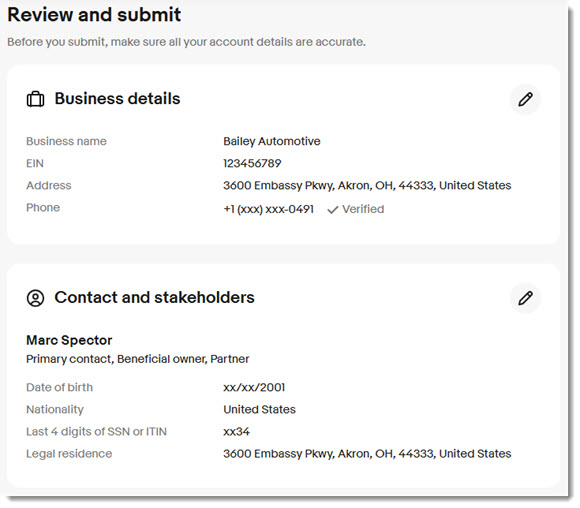Click the Nationality value 'United States'

[260, 410]
